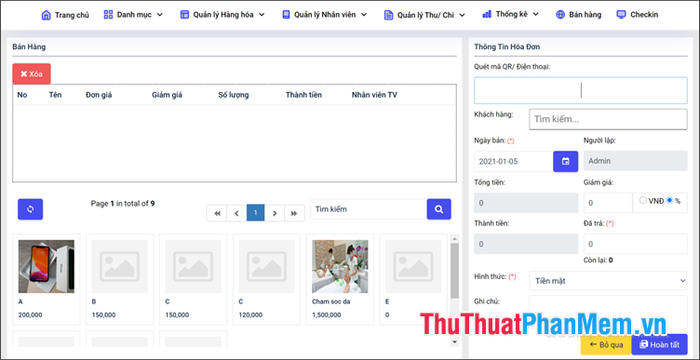Image resolution: width=700 pixels, height=360 pixels.
Task: Select product A phone thumbnail
Action: pyautogui.click(x=46, y=266)
